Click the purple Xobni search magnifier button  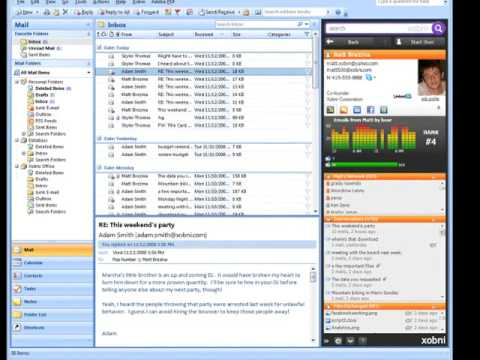(439, 29)
